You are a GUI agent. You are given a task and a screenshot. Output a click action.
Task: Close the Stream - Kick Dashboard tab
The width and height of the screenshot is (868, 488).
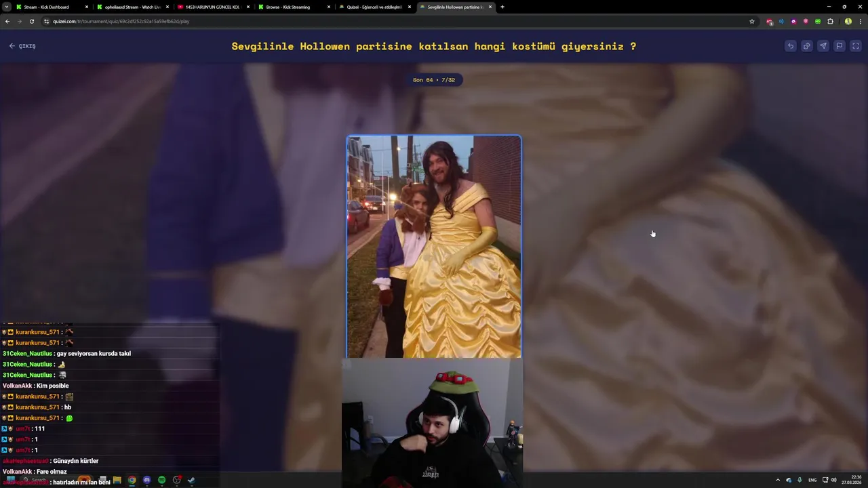pos(87,7)
